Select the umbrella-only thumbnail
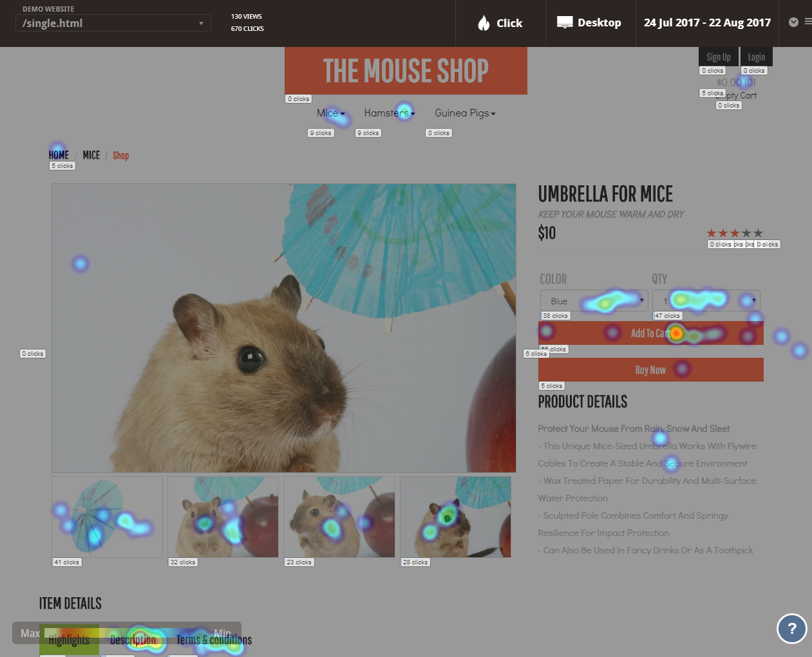This screenshot has height=657, width=812. pos(107,517)
